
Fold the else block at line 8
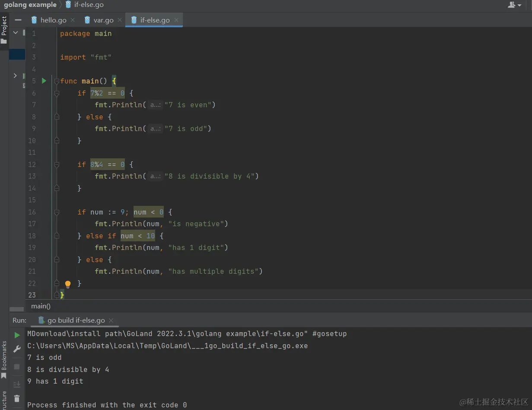click(57, 117)
